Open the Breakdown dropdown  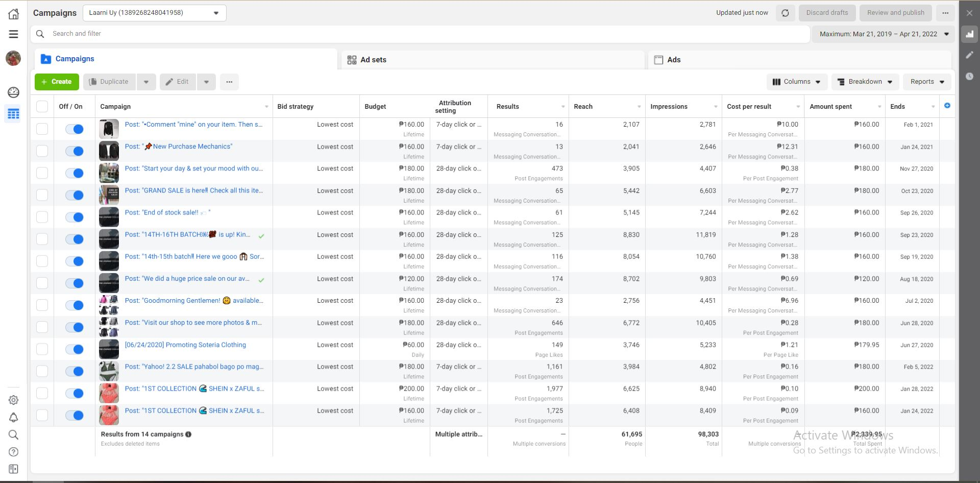(x=865, y=82)
